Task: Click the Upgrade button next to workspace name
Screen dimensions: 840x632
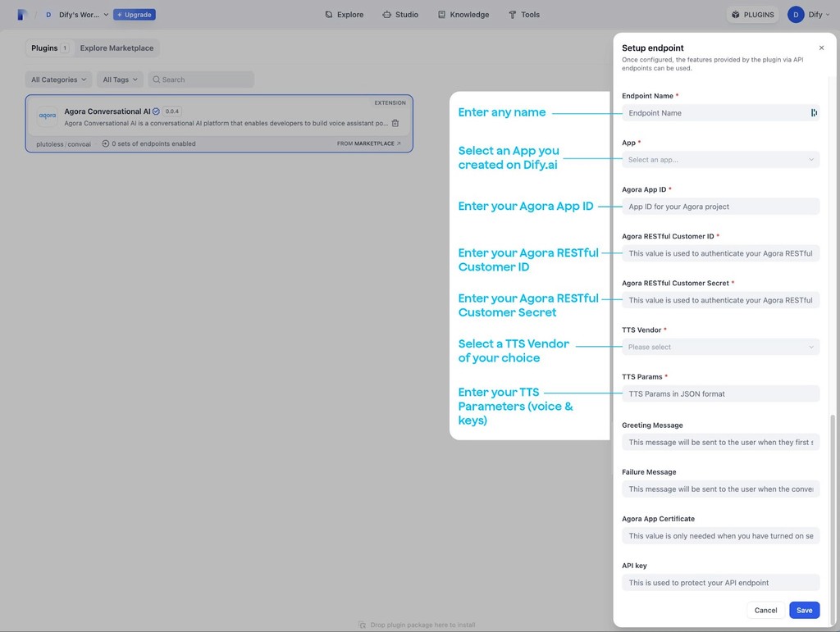Action: [x=134, y=14]
